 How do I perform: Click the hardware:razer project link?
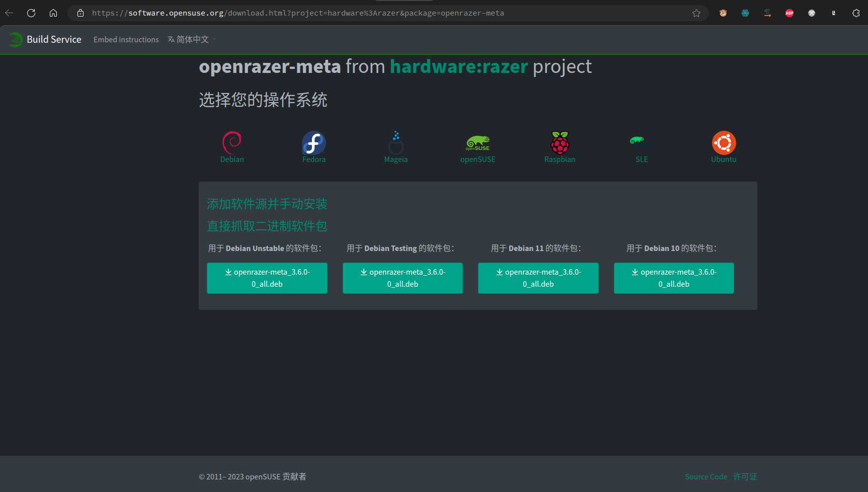458,66
